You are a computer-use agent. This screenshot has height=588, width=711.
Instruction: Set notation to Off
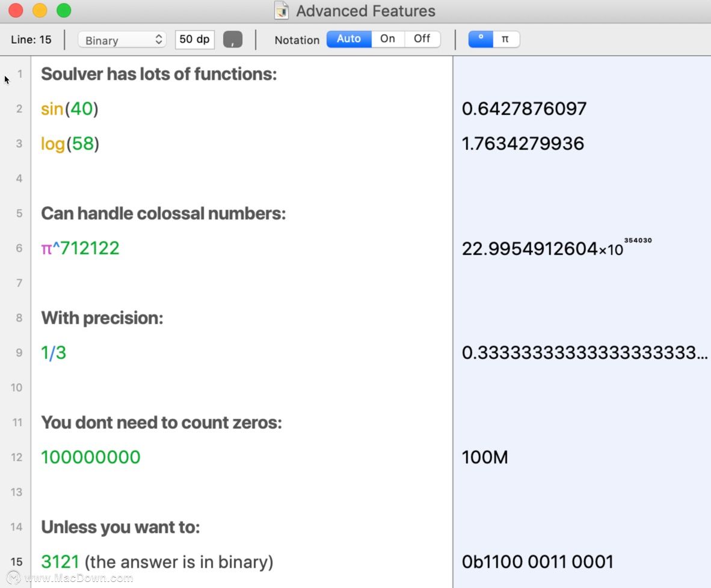pyautogui.click(x=422, y=39)
